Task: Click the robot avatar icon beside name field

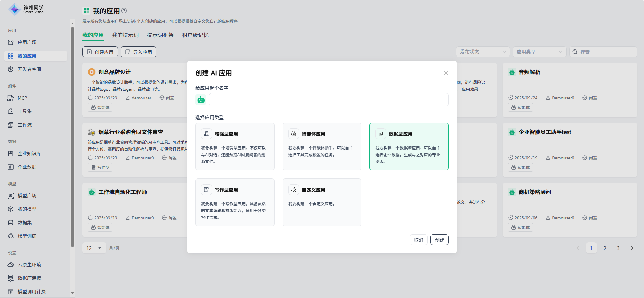Action: pos(201,100)
